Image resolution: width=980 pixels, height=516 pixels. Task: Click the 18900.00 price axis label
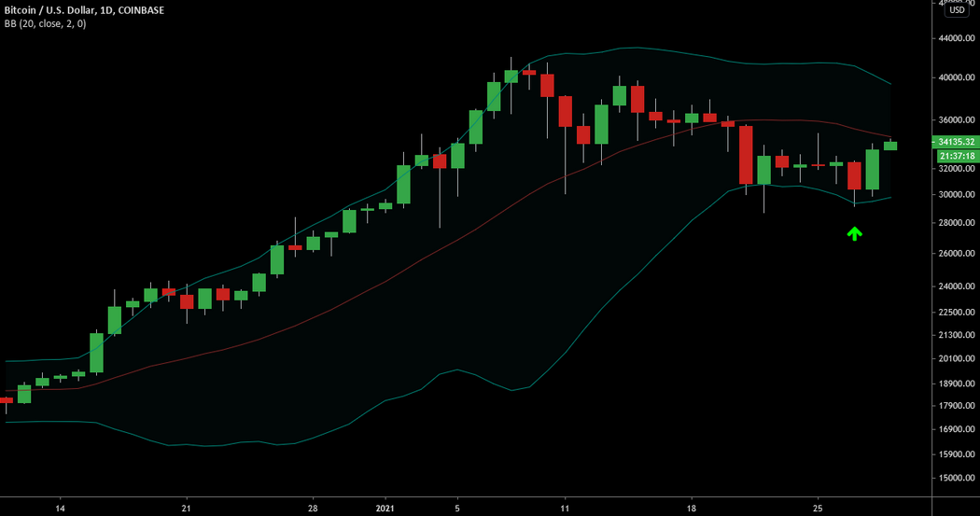point(957,384)
